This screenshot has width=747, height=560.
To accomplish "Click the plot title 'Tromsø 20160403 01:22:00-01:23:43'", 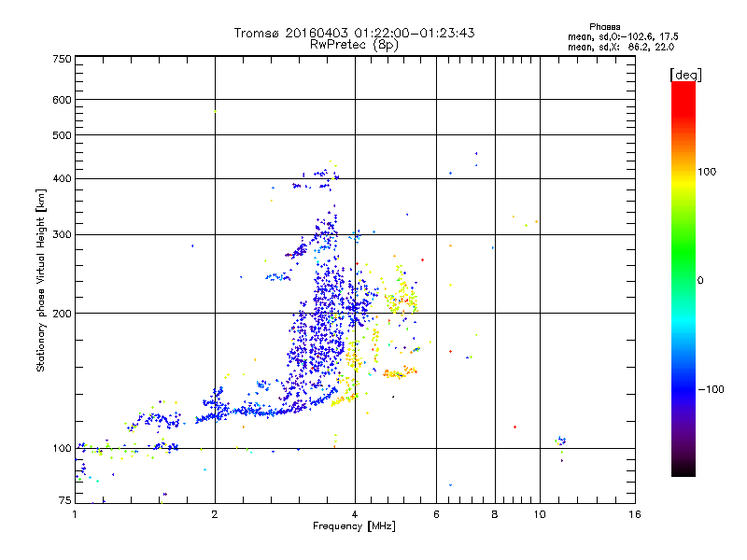I will [354, 33].
